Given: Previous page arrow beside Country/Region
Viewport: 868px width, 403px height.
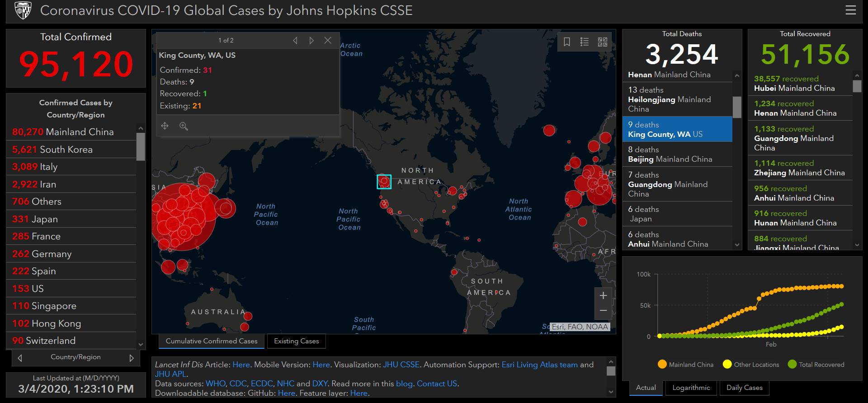Looking at the screenshot, I should (x=20, y=358).
